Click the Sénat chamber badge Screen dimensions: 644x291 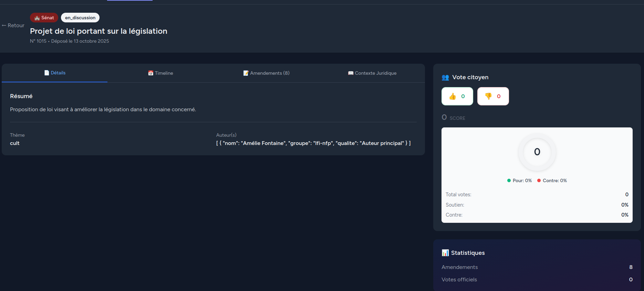pyautogui.click(x=44, y=18)
